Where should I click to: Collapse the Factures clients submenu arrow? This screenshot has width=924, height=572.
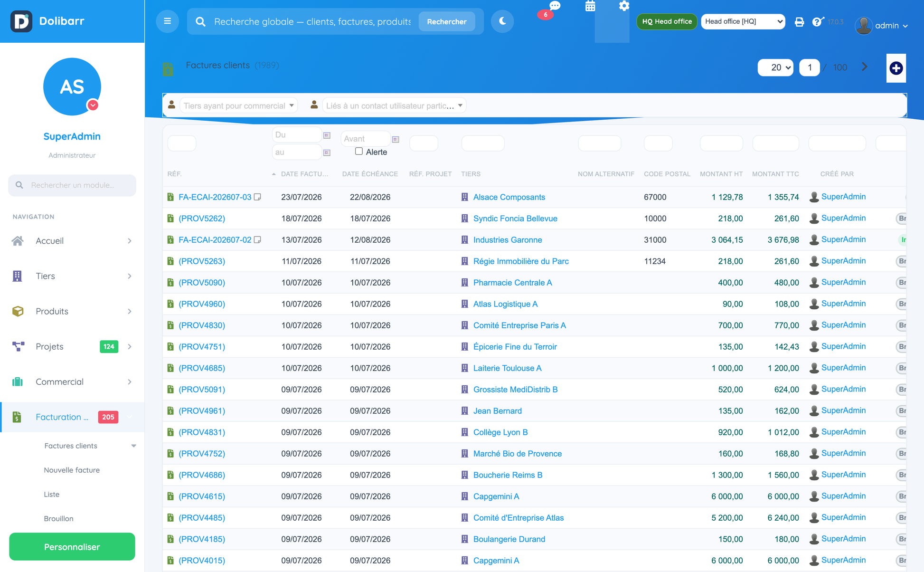click(x=133, y=446)
